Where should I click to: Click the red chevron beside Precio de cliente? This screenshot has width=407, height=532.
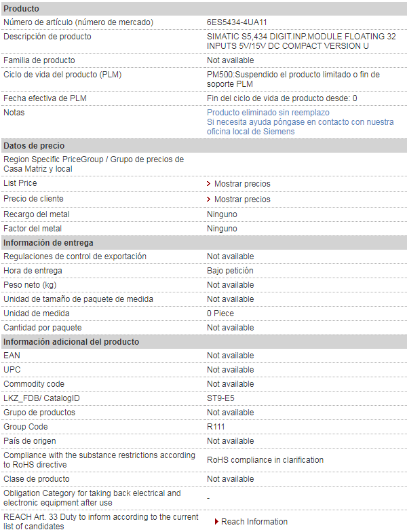(209, 199)
